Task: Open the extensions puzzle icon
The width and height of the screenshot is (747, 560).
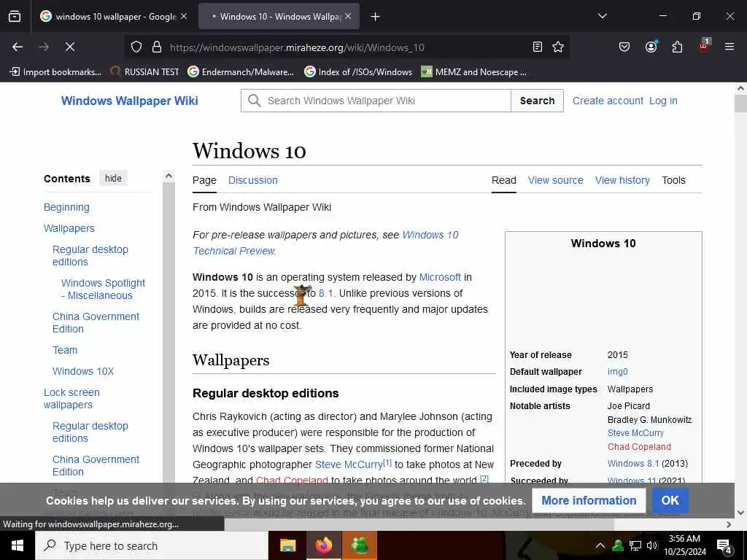Action: tap(677, 47)
